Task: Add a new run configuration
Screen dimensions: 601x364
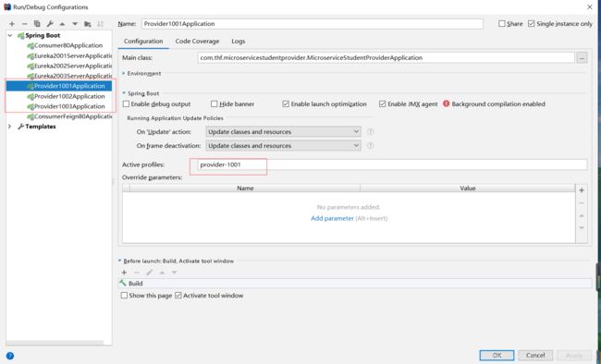Action: click(x=12, y=24)
